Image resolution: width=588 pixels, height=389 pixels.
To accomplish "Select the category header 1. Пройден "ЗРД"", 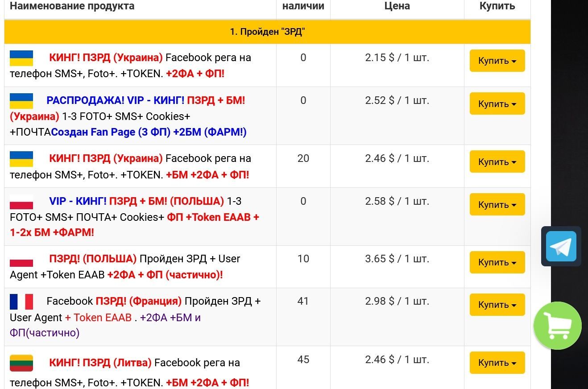I will coord(267,32).
